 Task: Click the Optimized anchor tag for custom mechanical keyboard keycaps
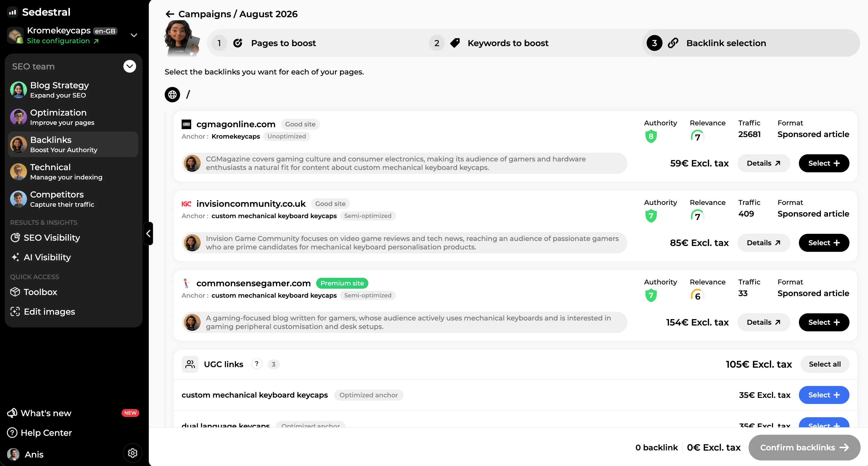(x=368, y=395)
